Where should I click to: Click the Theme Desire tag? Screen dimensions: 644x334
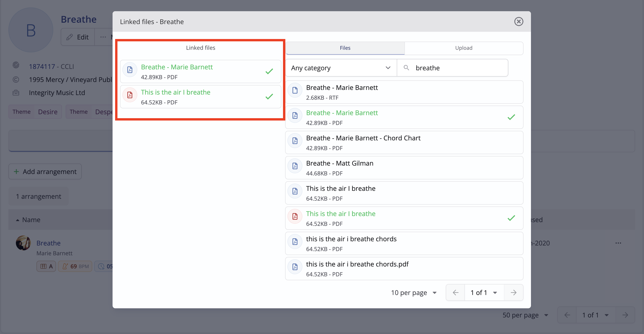tap(35, 112)
